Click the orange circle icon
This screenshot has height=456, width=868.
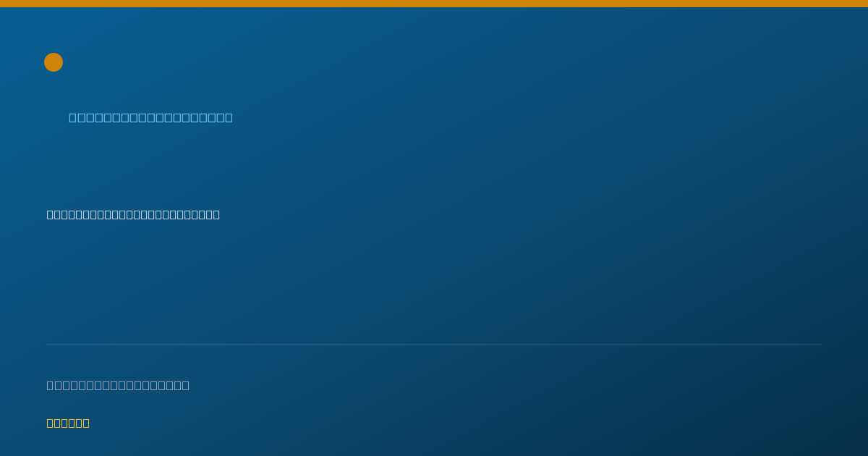point(54,62)
